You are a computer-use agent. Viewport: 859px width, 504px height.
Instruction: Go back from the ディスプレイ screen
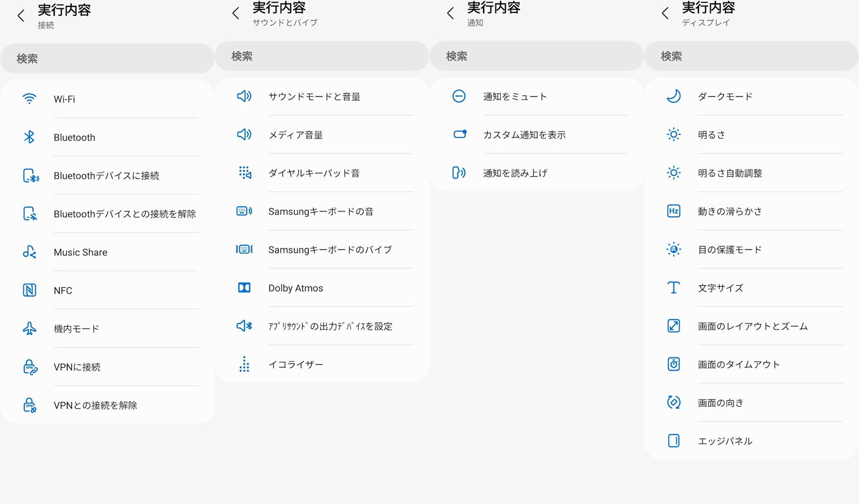click(665, 14)
